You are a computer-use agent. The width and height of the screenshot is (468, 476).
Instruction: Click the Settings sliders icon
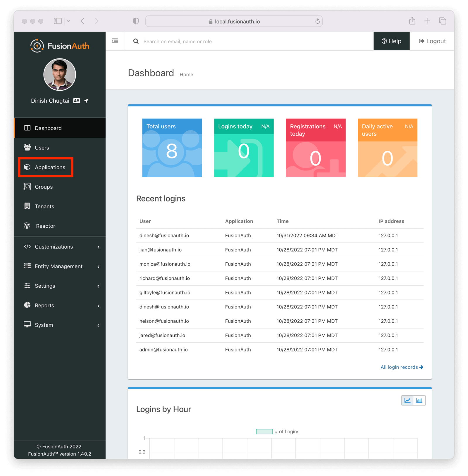coord(27,286)
